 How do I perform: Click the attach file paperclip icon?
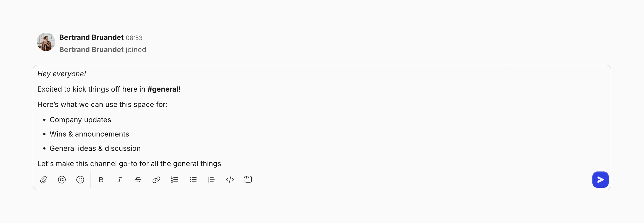(x=43, y=180)
